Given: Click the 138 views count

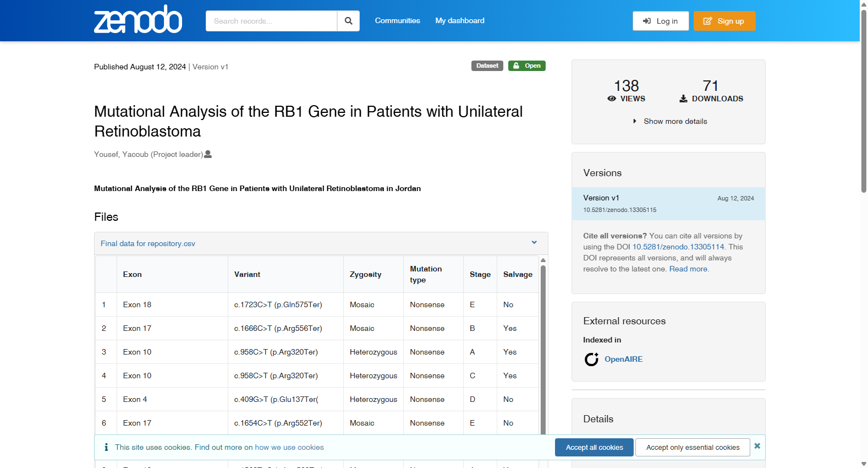Looking at the screenshot, I should (627, 86).
